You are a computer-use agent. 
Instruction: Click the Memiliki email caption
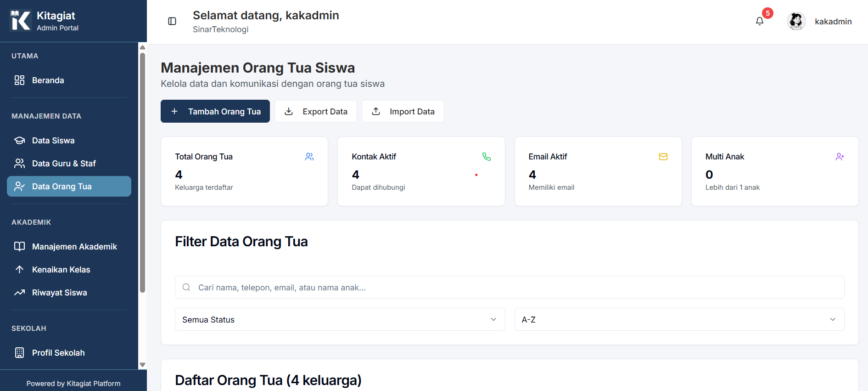(x=551, y=187)
